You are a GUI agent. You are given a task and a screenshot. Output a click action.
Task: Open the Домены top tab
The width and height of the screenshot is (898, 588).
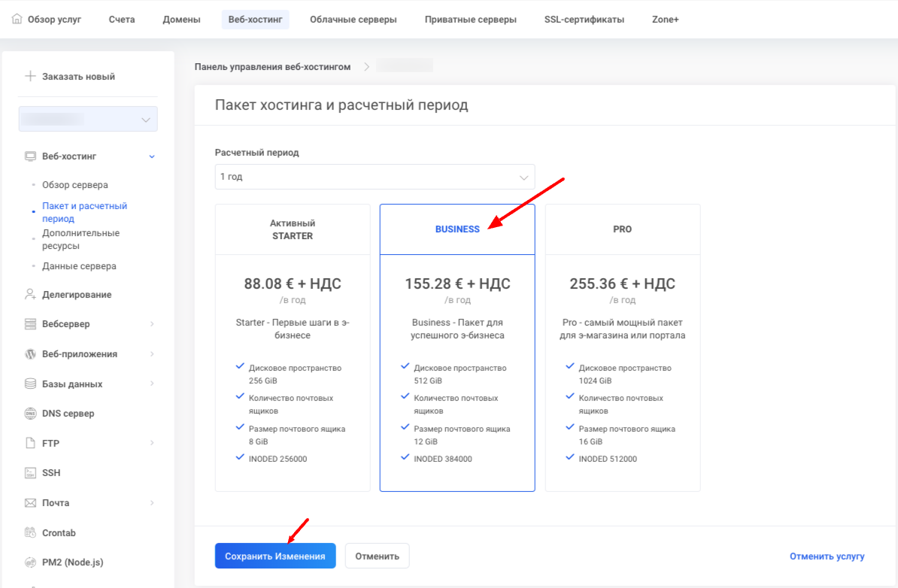pos(181,20)
